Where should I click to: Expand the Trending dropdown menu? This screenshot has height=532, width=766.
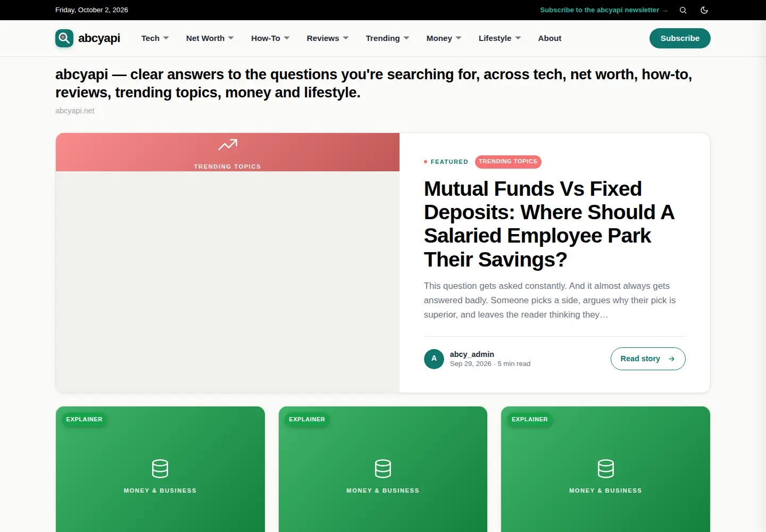pyautogui.click(x=387, y=38)
